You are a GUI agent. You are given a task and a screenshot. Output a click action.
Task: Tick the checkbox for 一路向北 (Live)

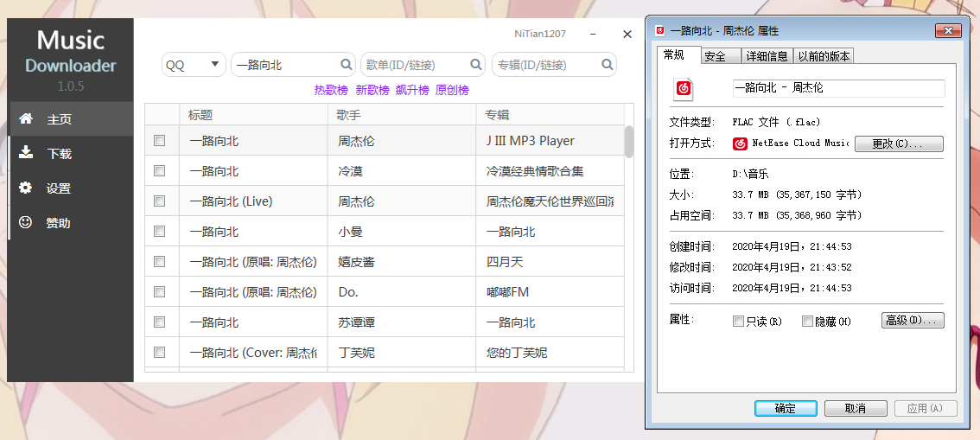pos(159,201)
